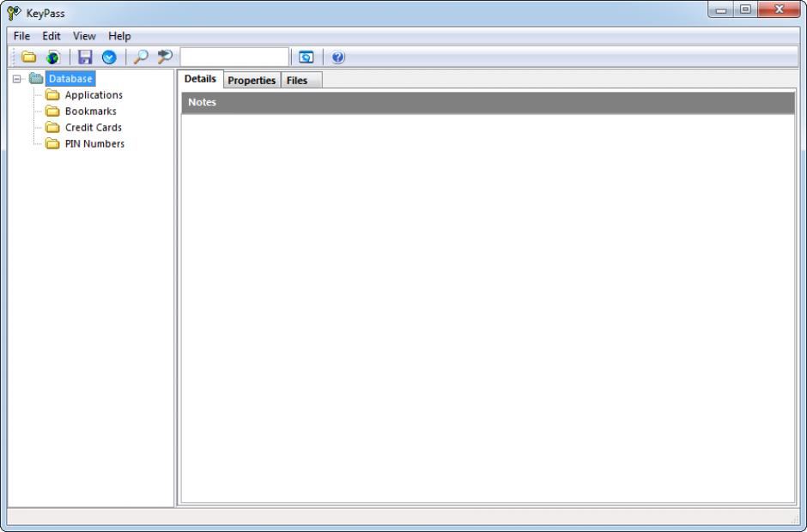Select the Credit Cards tree label
The width and height of the screenshot is (807, 532).
[x=94, y=127]
